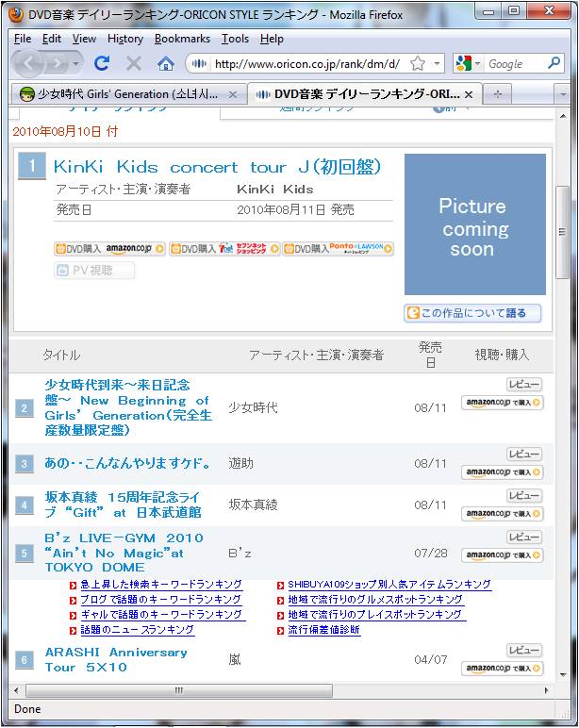579x728 pixels.
Task: Open 坂本真綾 15周年記念ライブ title link
Action: [x=123, y=505]
